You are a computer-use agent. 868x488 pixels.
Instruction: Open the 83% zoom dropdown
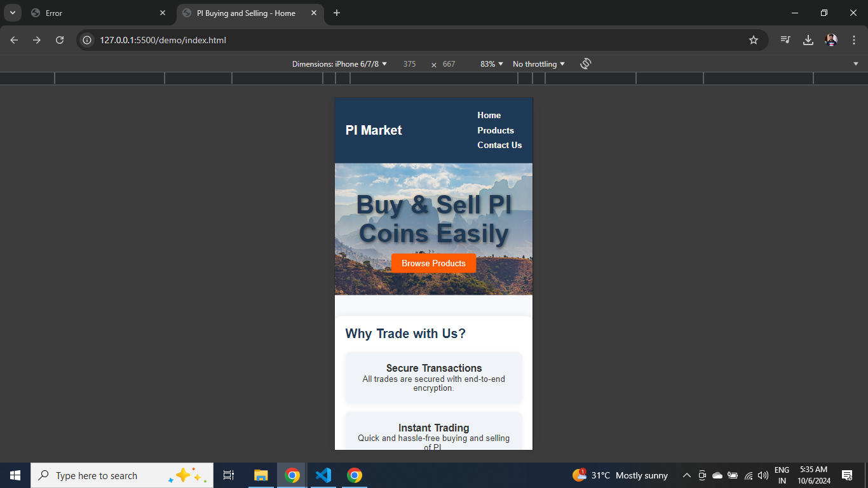[x=492, y=64]
